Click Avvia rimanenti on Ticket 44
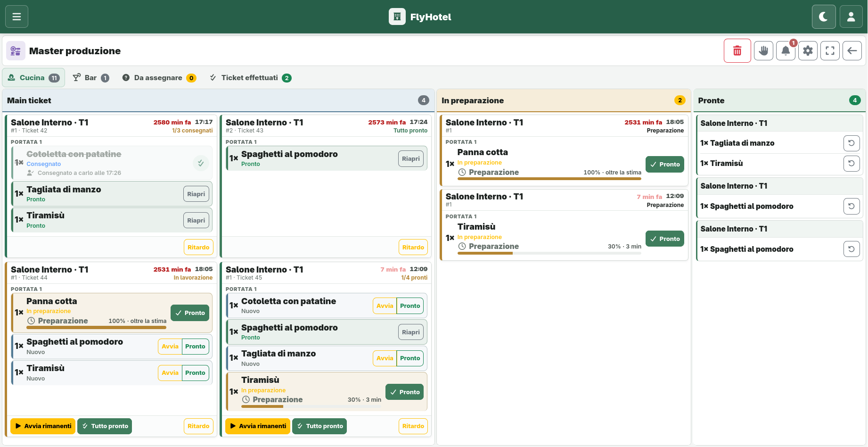This screenshot has width=868, height=447. pos(43,426)
